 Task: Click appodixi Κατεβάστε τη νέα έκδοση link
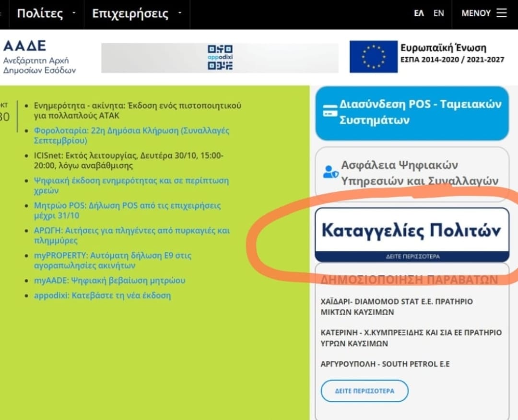[102, 295]
